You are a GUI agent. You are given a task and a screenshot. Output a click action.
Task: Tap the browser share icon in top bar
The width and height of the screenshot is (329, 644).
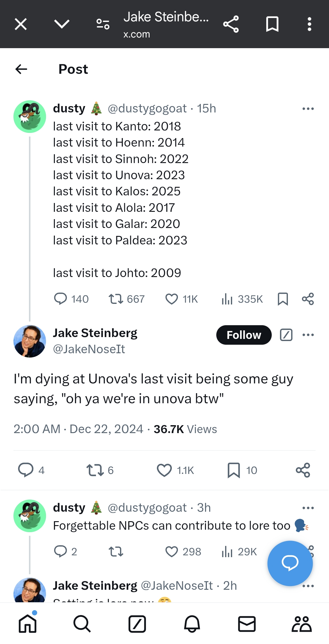click(x=231, y=24)
